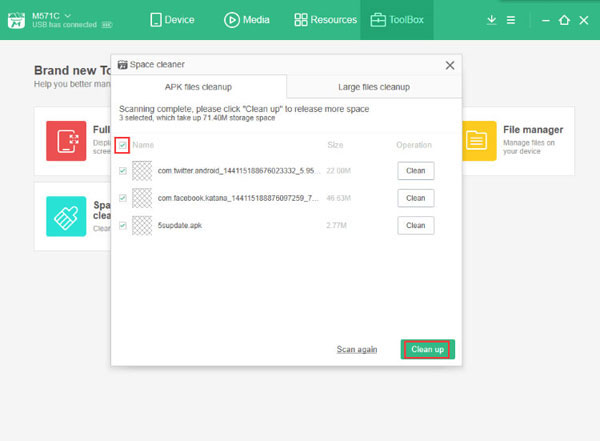Click the Scan again link

[356, 349]
